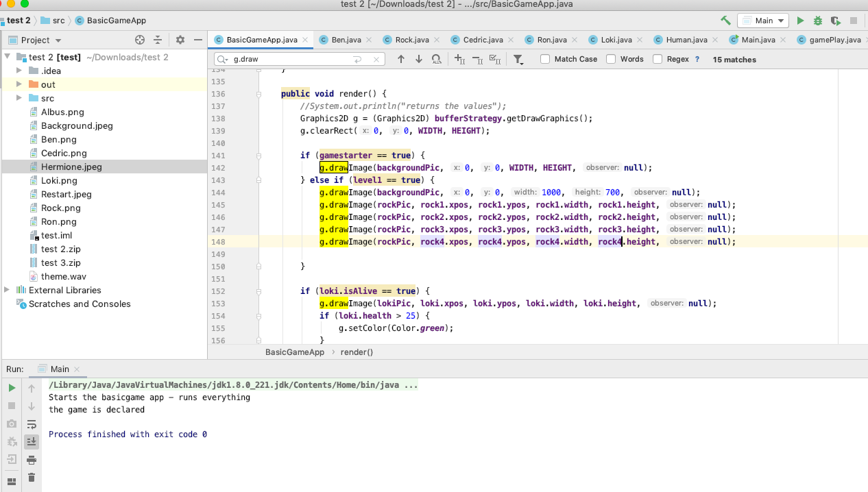Image resolution: width=868 pixels, height=492 pixels.
Task: Open the Regex help question mark
Action: click(x=697, y=60)
